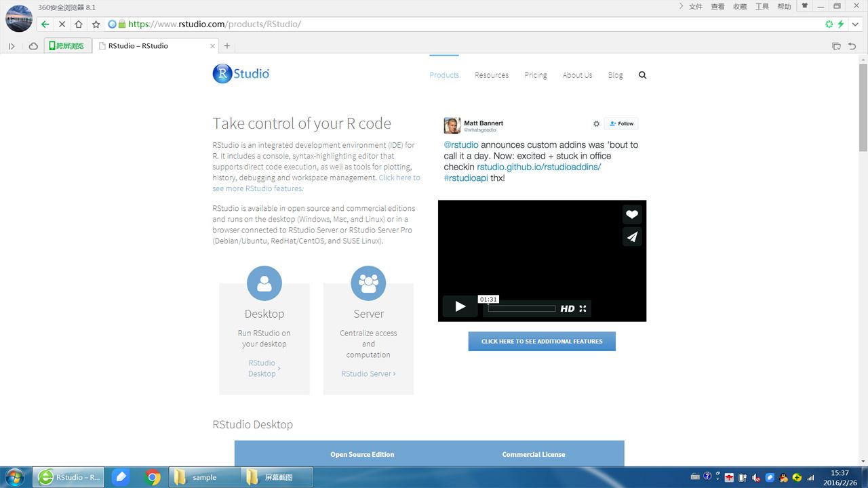The width and height of the screenshot is (868, 488).
Task: Click 'Click here to see additional features' button
Action: point(542,342)
